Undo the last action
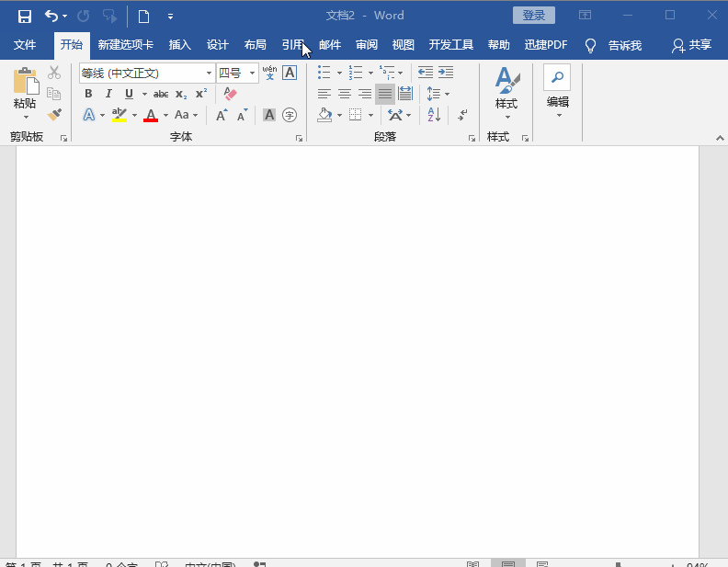The height and width of the screenshot is (567, 728). (x=51, y=17)
